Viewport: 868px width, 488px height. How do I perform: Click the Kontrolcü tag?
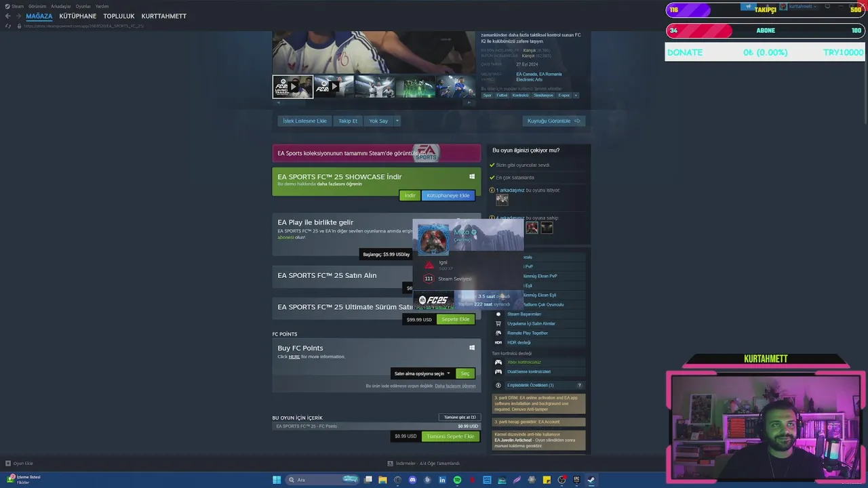tap(521, 96)
